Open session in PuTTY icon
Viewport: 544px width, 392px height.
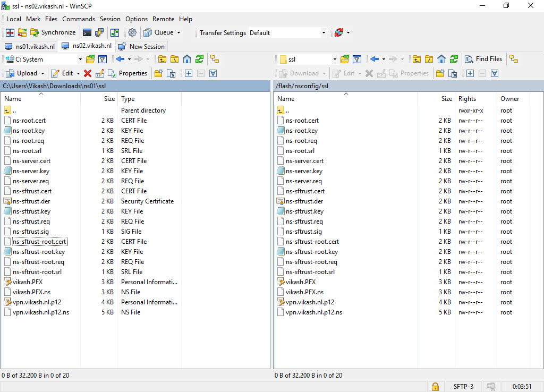point(99,32)
